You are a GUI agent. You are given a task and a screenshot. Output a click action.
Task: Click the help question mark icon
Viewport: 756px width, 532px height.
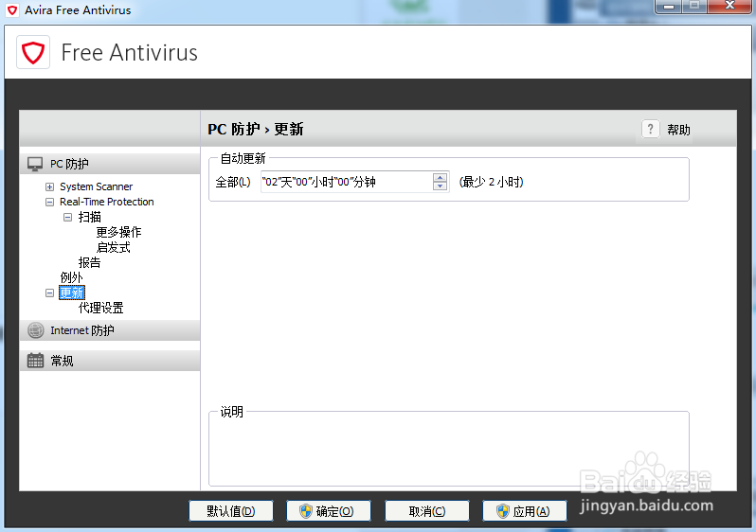(650, 129)
